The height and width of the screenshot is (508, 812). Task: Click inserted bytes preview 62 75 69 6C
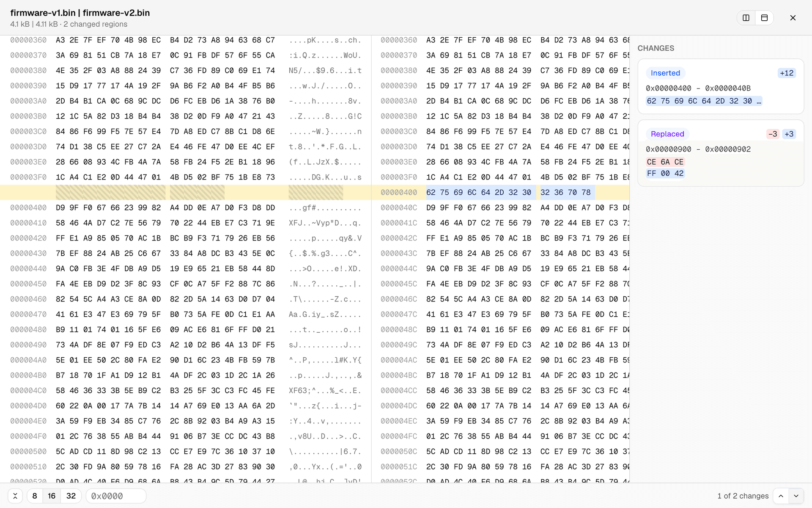[x=704, y=101]
